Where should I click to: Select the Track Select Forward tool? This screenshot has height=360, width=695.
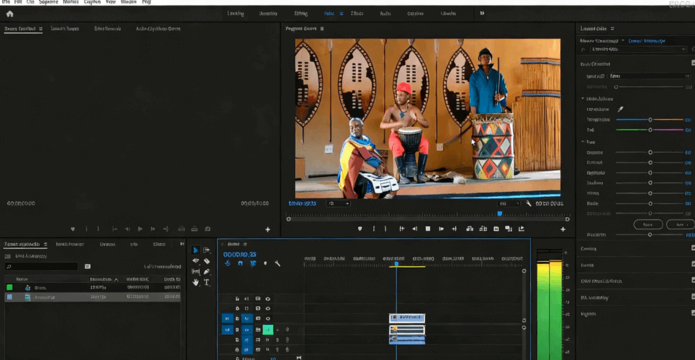coord(207,250)
